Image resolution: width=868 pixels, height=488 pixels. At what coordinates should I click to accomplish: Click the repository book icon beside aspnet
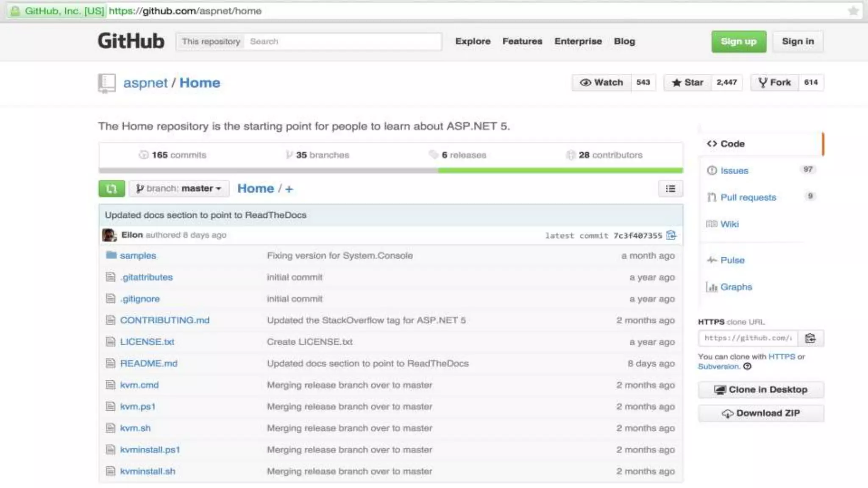pos(106,83)
